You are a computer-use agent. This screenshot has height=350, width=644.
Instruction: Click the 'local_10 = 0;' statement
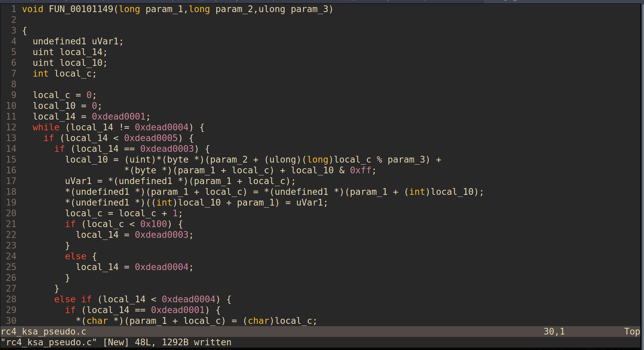point(67,106)
